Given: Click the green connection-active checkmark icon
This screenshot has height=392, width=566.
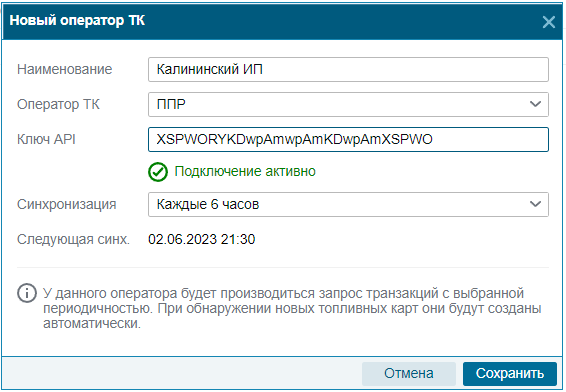Looking at the screenshot, I should click(158, 172).
